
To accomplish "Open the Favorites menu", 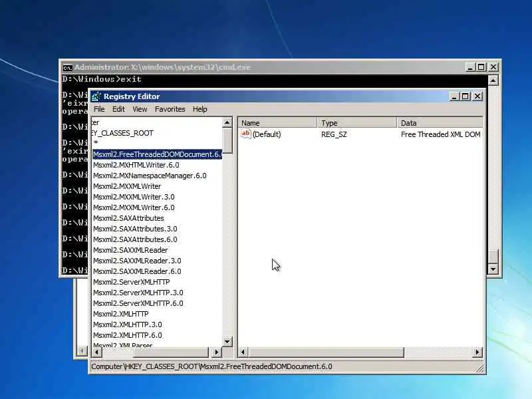I will coord(170,109).
